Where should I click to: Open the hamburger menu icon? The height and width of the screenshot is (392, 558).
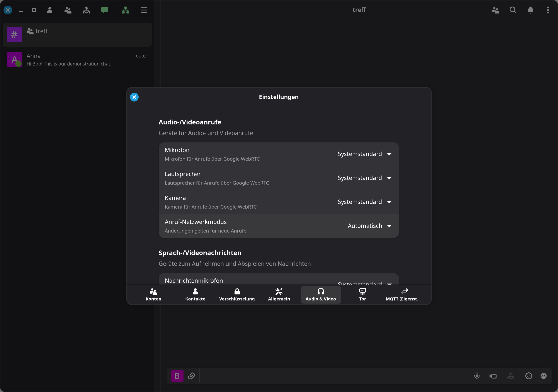(x=144, y=10)
